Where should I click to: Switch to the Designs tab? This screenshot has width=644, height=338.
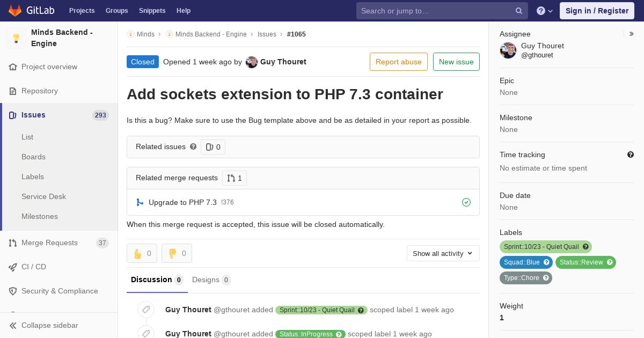[x=211, y=280]
